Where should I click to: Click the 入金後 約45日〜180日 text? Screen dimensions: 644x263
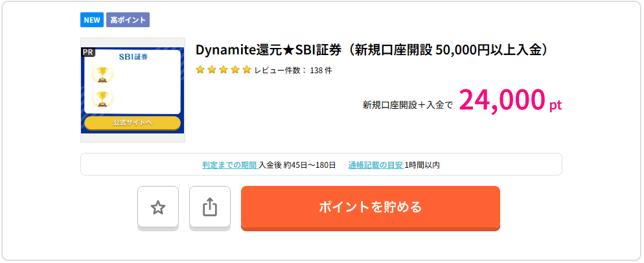click(297, 165)
